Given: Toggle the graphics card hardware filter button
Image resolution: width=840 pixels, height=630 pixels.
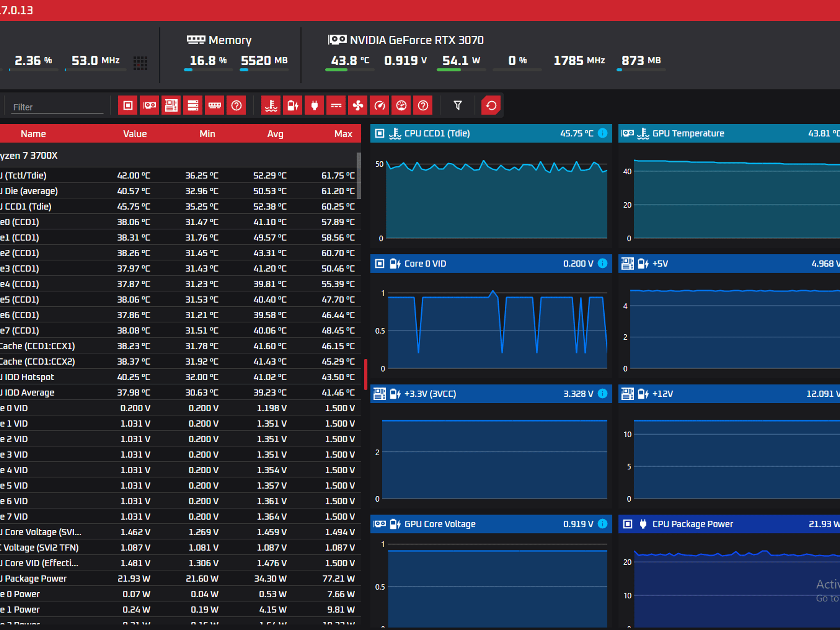Looking at the screenshot, I should 149,106.
